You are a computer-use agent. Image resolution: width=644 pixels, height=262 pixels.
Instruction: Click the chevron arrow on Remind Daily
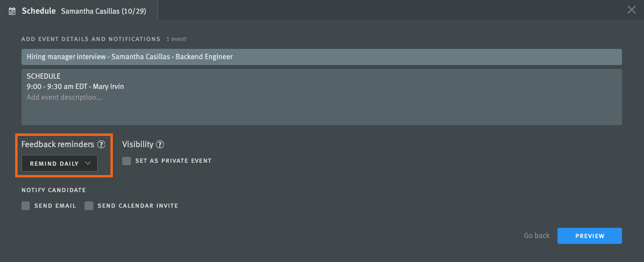pos(88,163)
